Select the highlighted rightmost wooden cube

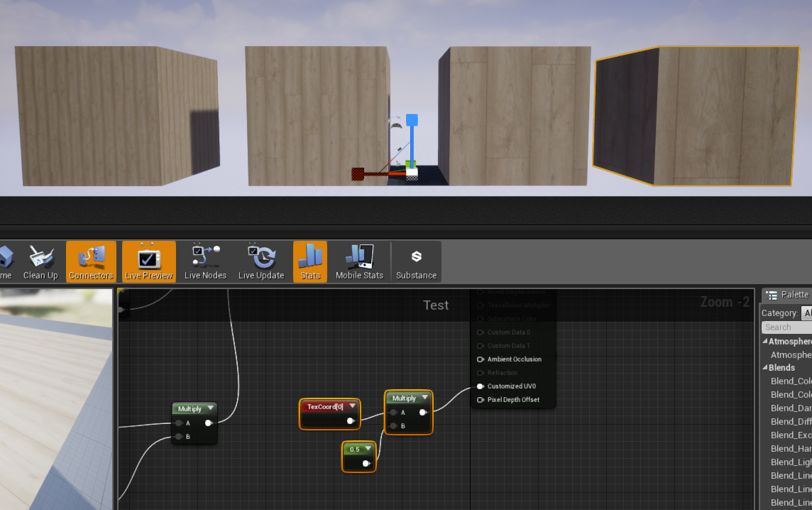coord(696,116)
